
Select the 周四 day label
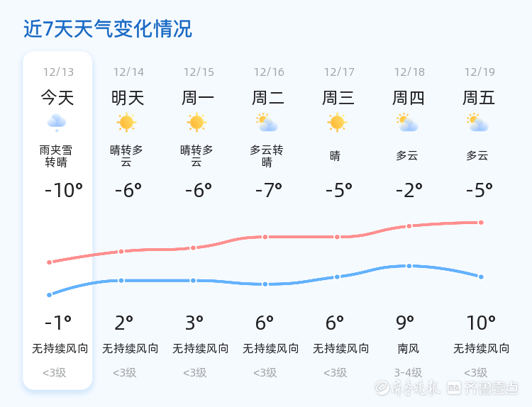click(409, 97)
